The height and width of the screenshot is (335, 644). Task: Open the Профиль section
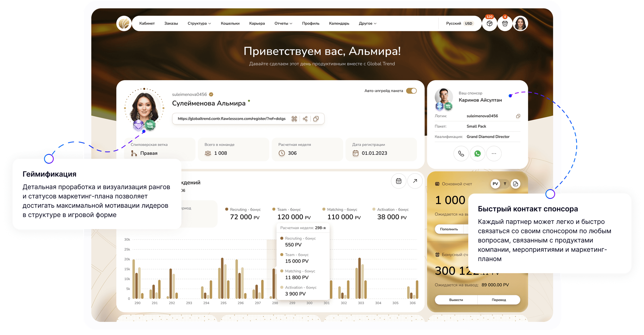point(311,23)
